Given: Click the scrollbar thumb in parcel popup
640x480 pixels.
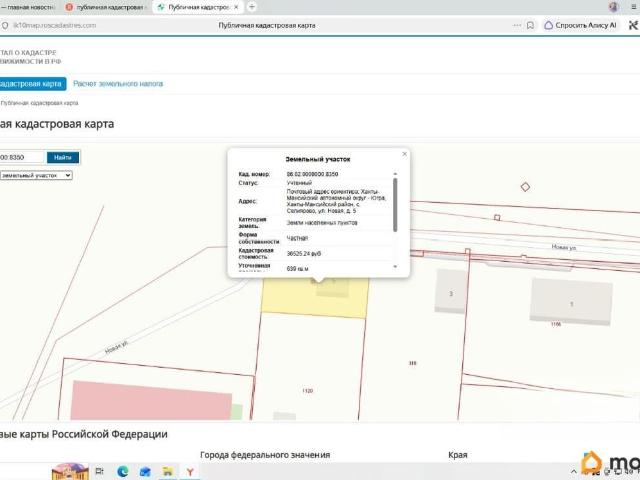Looking at the screenshot, I should click(x=395, y=205).
